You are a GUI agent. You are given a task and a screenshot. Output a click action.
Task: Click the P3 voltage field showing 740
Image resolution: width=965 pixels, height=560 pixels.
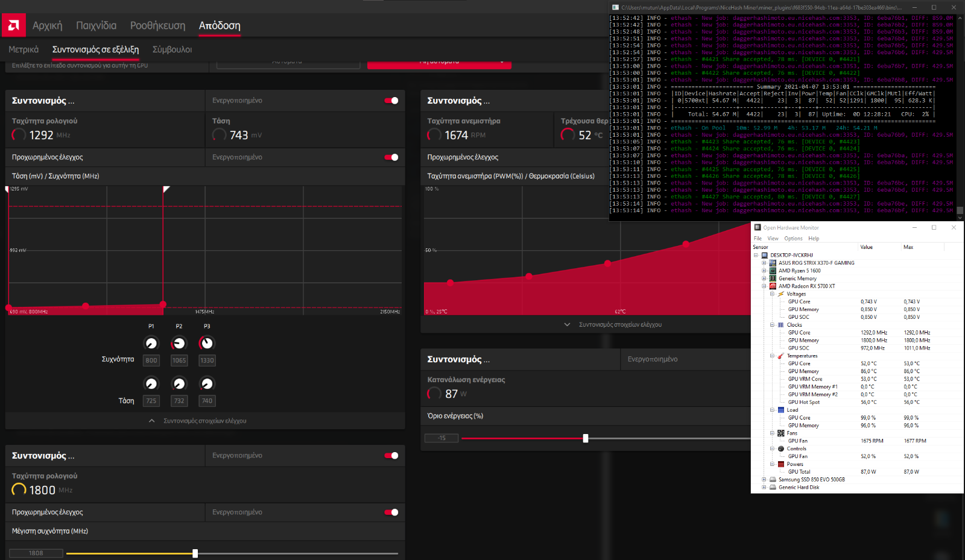(x=207, y=401)
